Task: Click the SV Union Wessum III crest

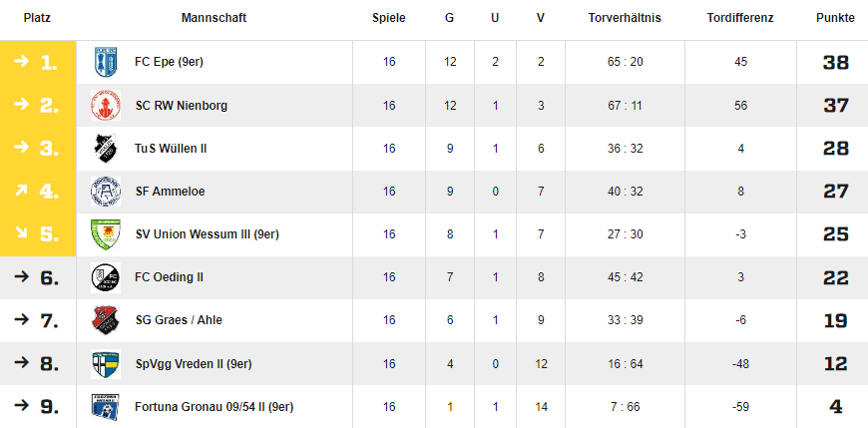Action: (105, 234)
